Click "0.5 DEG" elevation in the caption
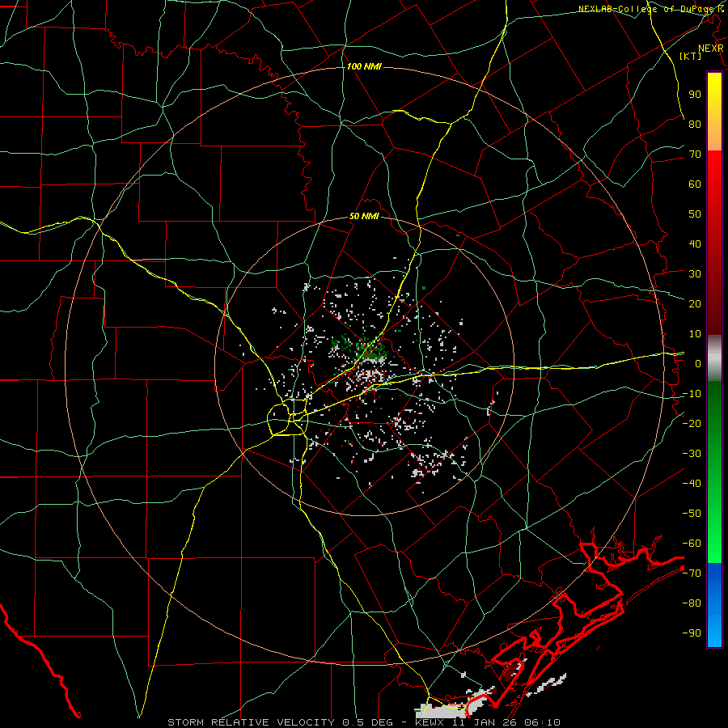 [367, 722]
